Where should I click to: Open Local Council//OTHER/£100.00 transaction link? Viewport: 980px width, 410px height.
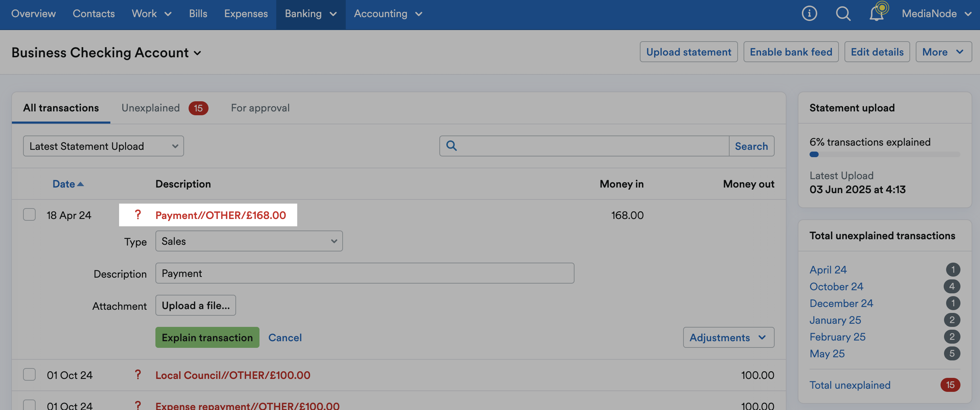click(233, 375)
